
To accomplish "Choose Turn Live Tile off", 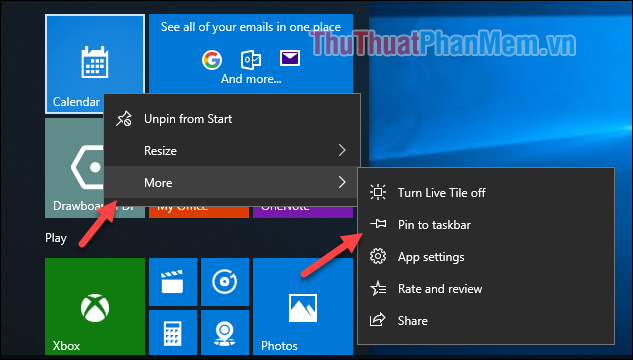I will [x=486, y=193].
